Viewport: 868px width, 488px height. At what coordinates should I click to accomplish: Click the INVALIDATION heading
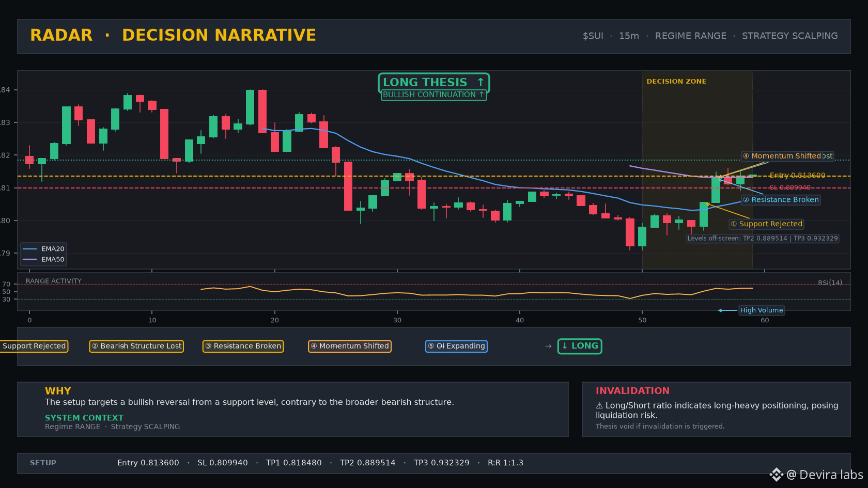pos(632,391)
